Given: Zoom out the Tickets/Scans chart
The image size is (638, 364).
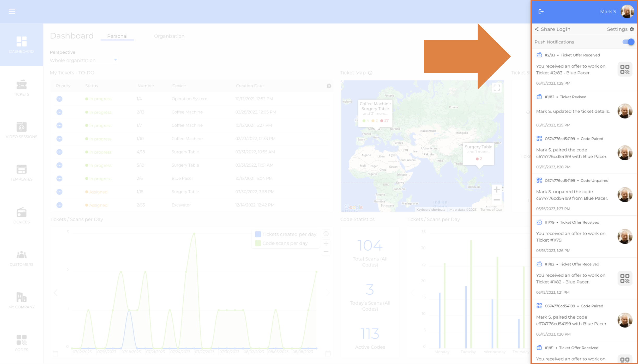Looking at the screenshot, I should 326,252.
